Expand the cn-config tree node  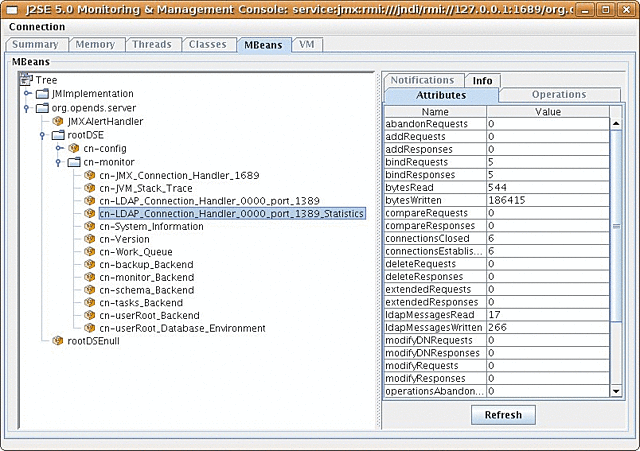click(60, 148)
